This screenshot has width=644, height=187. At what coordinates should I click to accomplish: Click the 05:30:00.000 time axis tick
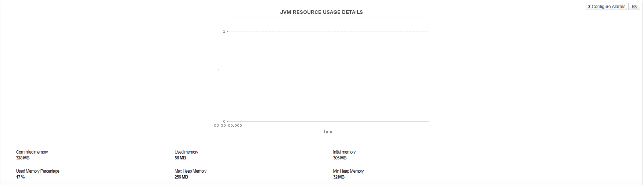tap(228, 125)
